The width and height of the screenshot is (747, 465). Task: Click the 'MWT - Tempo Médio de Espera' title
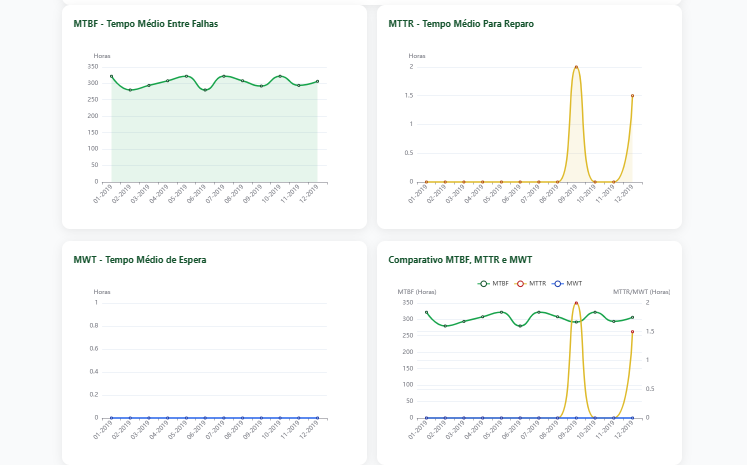(x=140, y=260)
